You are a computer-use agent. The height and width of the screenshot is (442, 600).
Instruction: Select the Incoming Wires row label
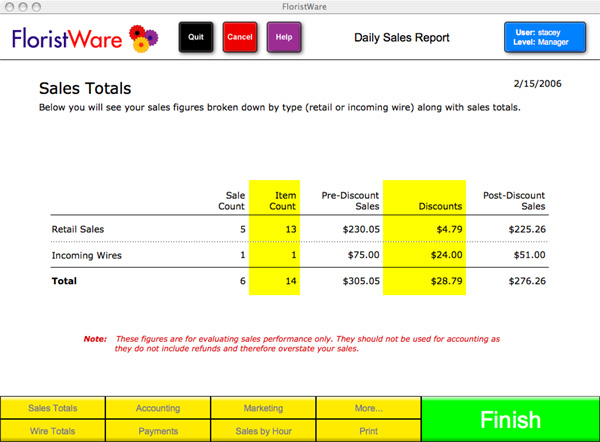(x=85, y=255)
